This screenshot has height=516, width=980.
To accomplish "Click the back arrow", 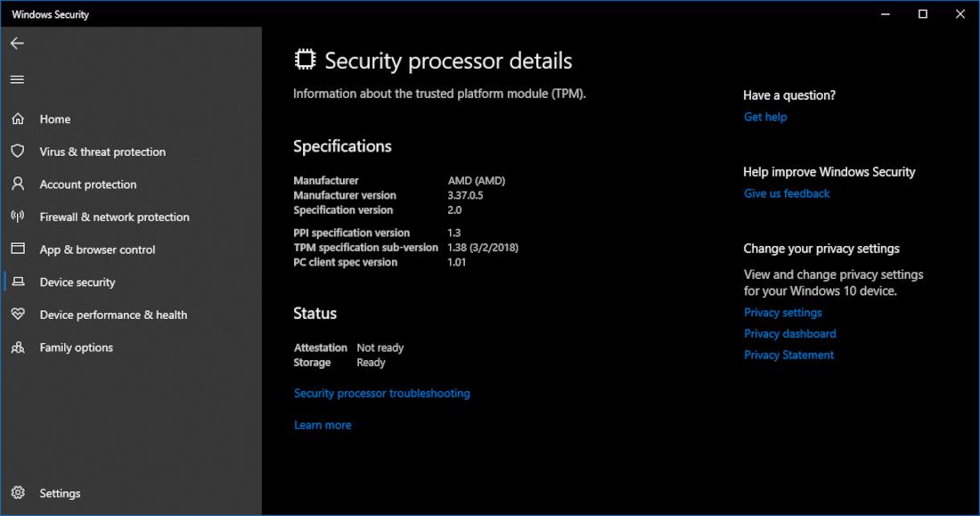I will point(17,43).
